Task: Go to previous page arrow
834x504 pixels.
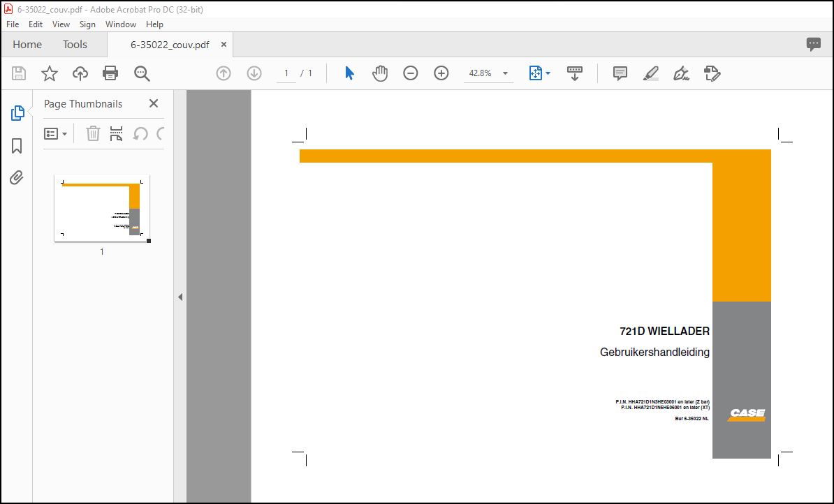Action: (x=224, y=73)
